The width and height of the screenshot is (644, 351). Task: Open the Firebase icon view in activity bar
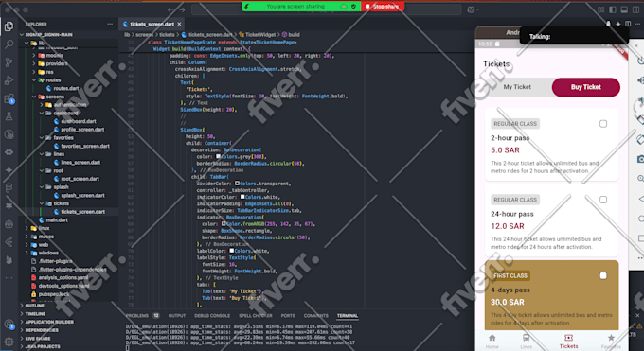(9, 260)
